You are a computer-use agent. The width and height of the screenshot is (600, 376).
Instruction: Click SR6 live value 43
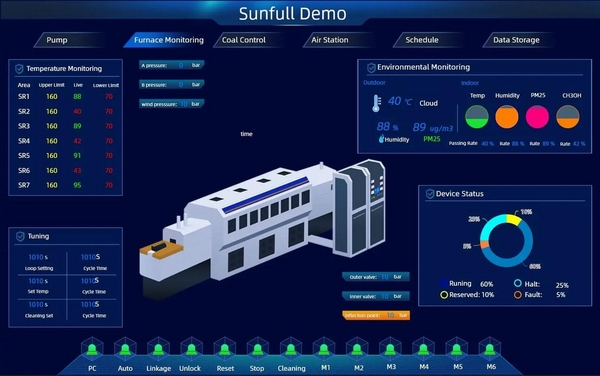[x=77, y=170]
